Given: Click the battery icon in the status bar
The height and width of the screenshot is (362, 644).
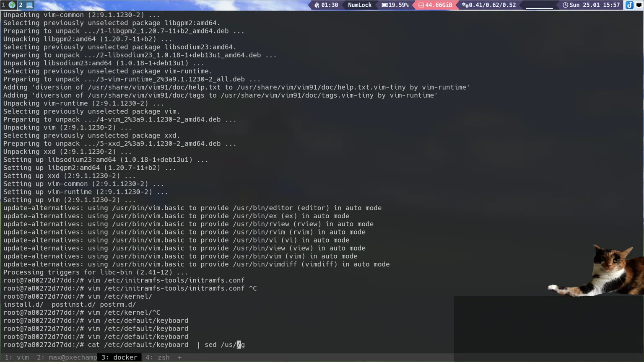Looking at the screenshot, I should [x=384, y=5].
